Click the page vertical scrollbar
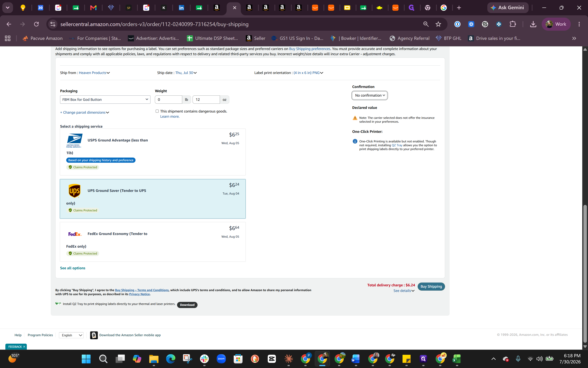 point(585,274)
